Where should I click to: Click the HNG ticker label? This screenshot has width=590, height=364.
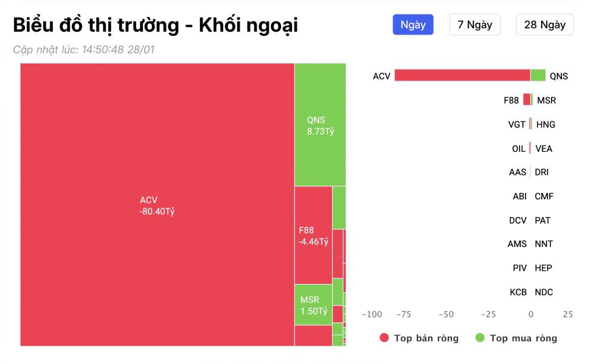point(546,124)
